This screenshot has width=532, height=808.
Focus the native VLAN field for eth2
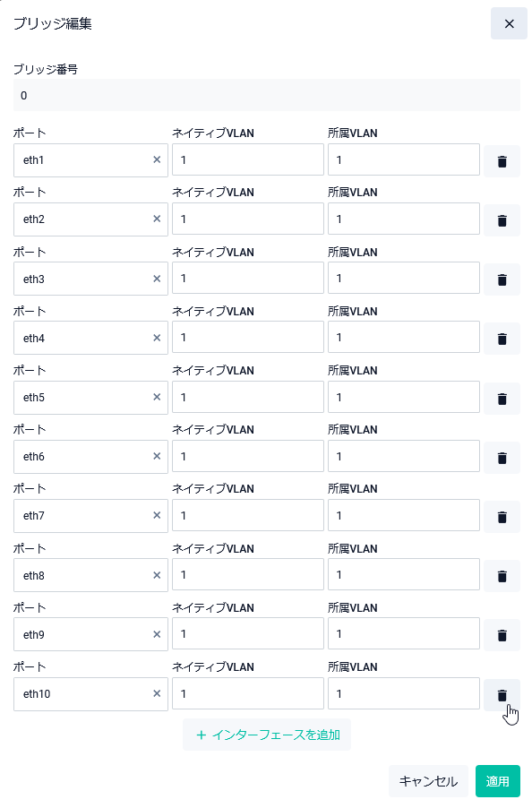coord(248,219)
